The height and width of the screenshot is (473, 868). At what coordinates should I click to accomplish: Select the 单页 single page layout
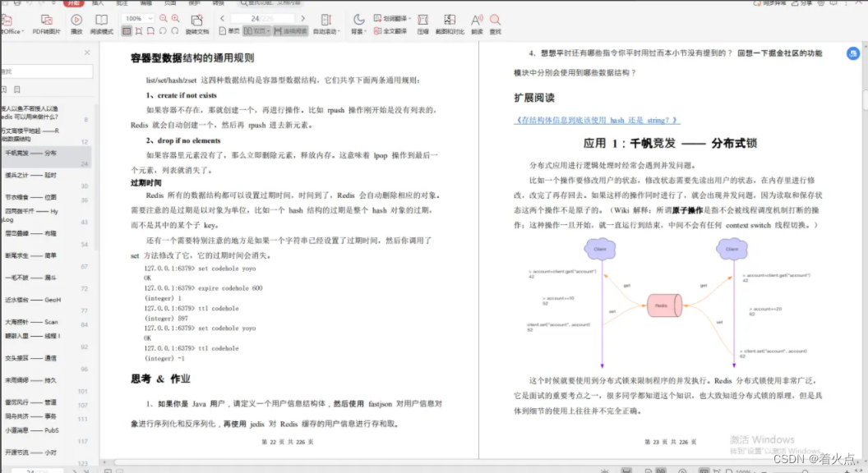pos(229,31)
